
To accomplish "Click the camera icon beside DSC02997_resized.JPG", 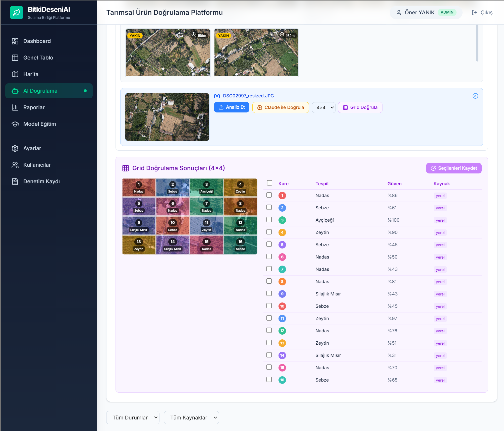I will 217,96.
